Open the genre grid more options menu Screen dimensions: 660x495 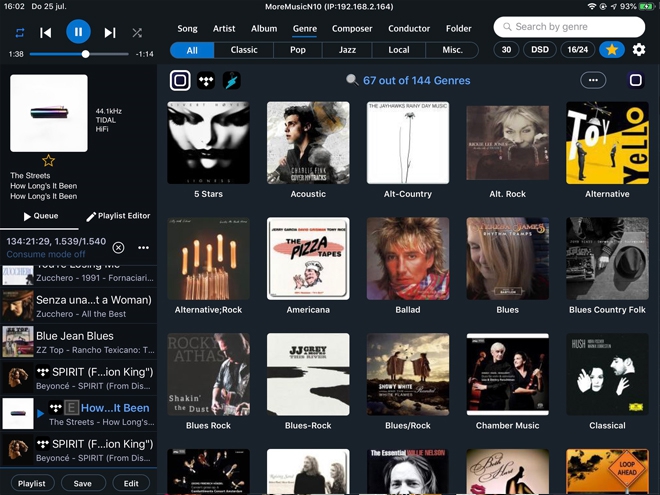coord(593,80)
